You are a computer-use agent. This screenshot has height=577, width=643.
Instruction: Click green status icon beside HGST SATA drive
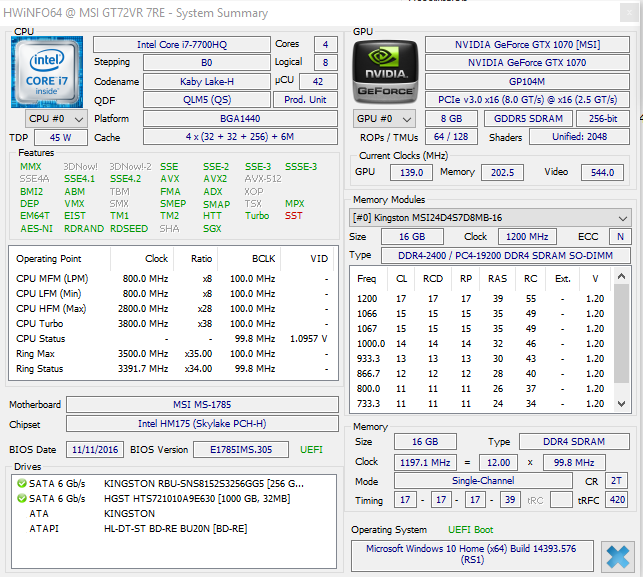point(22,499)
